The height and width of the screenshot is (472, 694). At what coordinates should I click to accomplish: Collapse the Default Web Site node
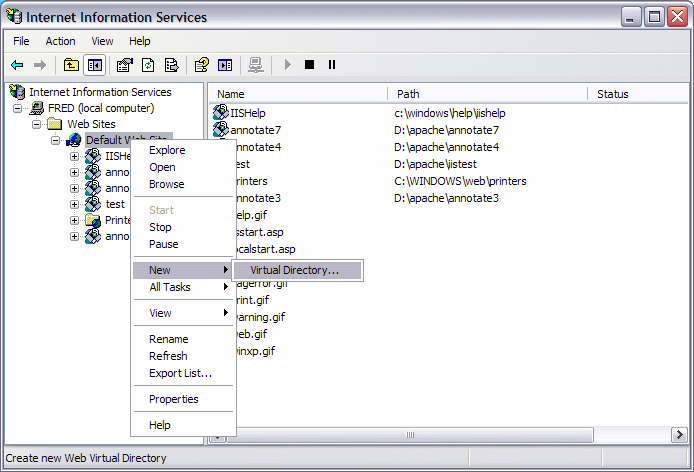tap(55, 140)
